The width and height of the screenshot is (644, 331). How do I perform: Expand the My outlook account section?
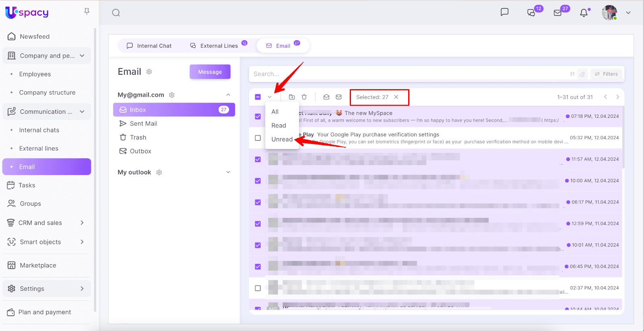228,172
